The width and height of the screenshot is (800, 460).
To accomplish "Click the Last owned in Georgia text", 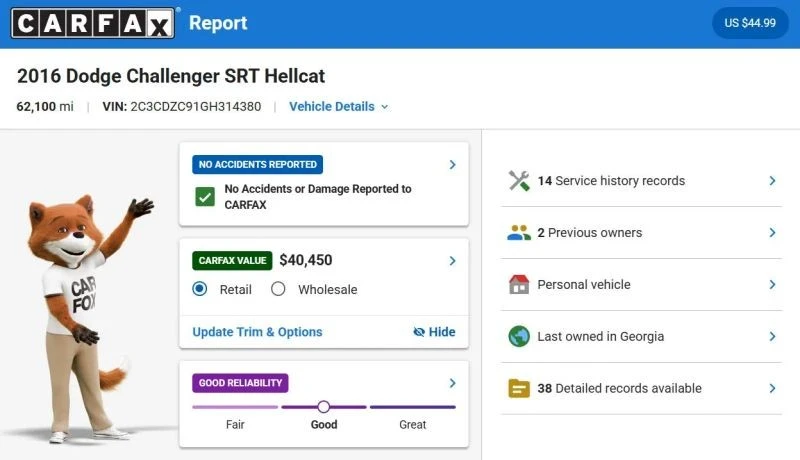I will click(x=601, y=337).
